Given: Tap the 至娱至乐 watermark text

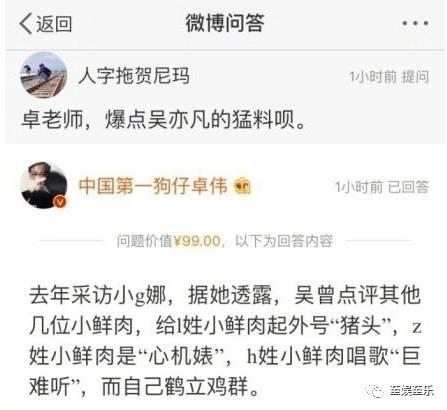Looking at the screenshot, I should click(x=412, y=390).
